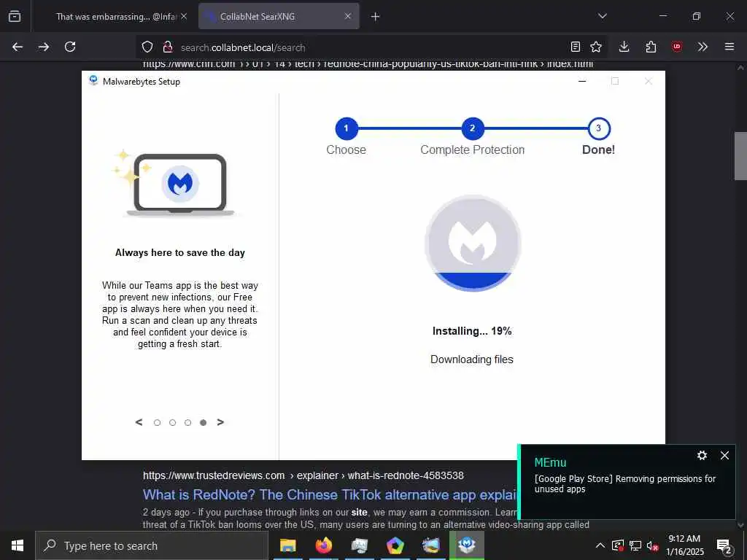Reload the current search page
This screenshot has height=560, width=747.
[70, 47]
